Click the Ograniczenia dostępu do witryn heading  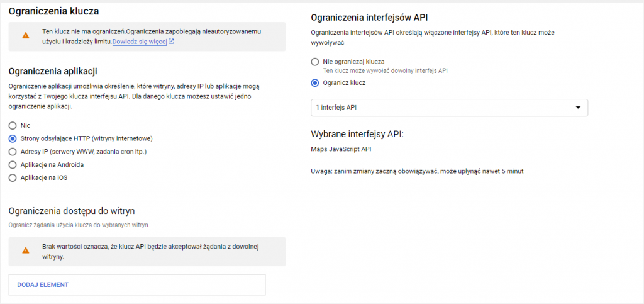(x=71, y=210)
